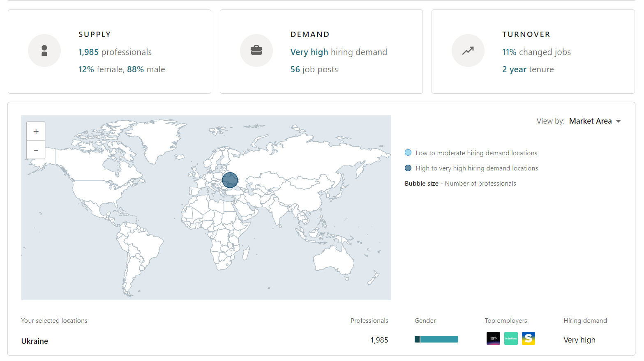Click the blue-yellow S employer logo
This screenshot has width=644, height=361.
(529, 338)
